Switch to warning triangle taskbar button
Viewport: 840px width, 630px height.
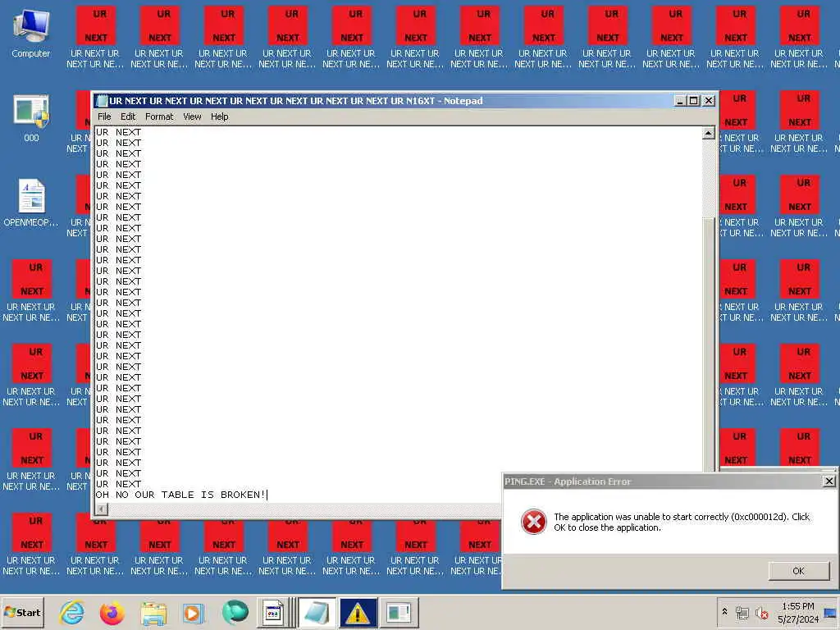point(358,612)
